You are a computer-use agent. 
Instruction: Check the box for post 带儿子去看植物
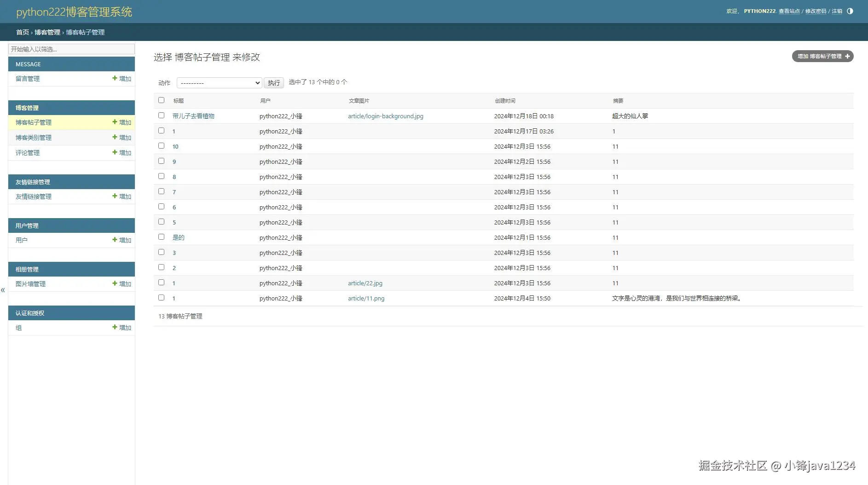tap(161, 115)
